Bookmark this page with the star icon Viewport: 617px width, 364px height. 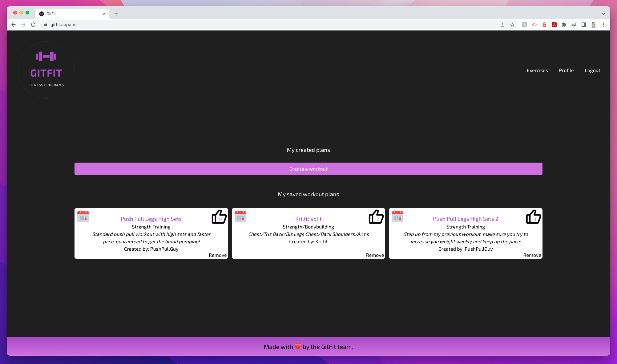click(512, 25)
